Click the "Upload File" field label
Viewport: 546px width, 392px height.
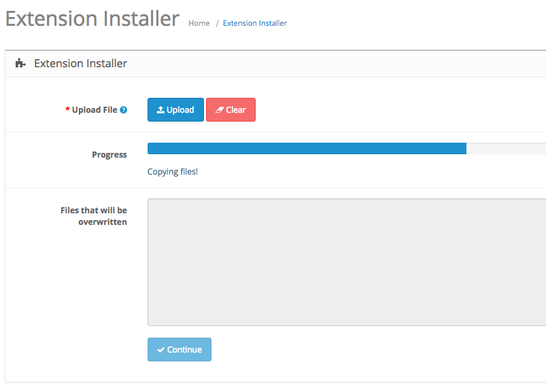95,110
